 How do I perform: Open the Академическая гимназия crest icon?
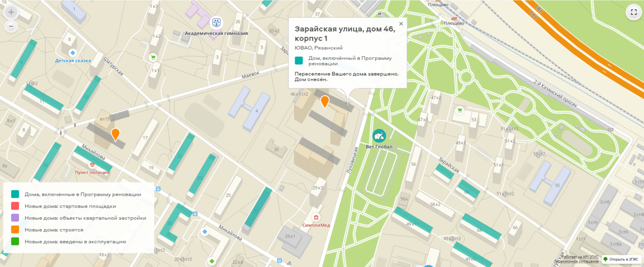[216, 22]
